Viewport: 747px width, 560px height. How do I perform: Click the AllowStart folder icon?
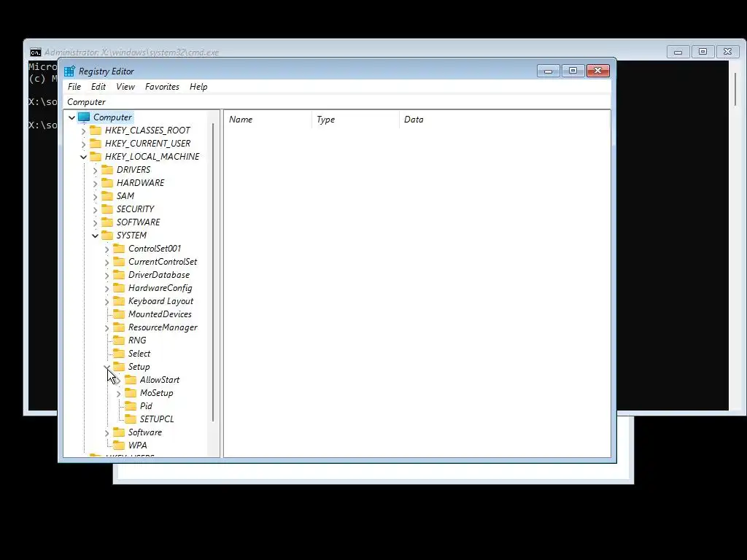tap(131, 380)
